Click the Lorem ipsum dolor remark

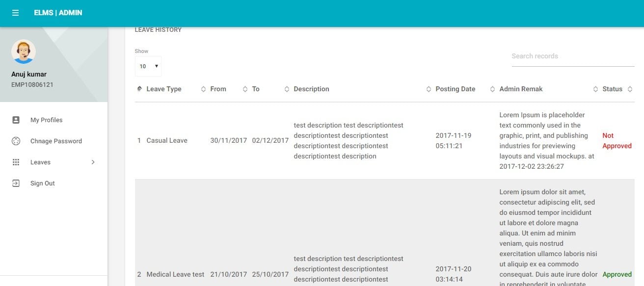point(548,238)
